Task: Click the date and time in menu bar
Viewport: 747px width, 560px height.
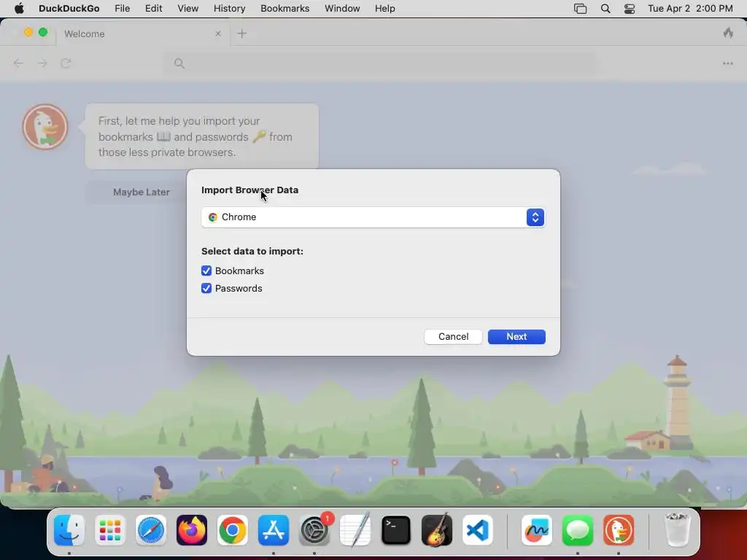Action: click(x=690, y=9)
